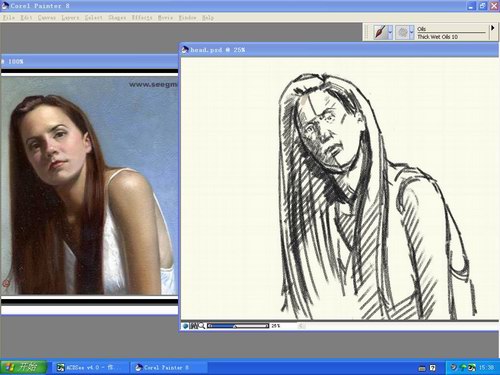This screenshot has width=500, height=375.
Task: Click the grid icon in head.prd status bar
Action: [193, 326]
